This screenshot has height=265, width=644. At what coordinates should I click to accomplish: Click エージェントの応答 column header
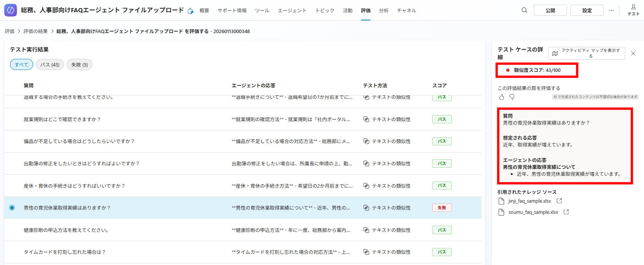click(x=253, y=85)
